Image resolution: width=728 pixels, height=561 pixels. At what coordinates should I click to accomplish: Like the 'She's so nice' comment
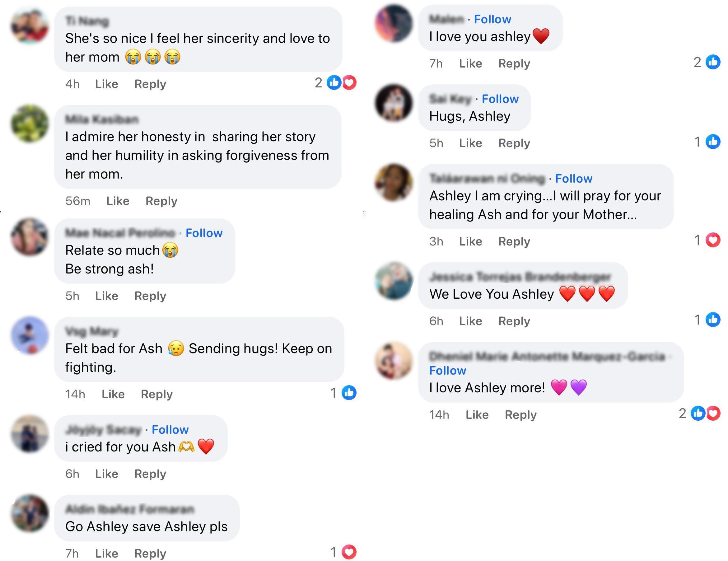[x=106, y=84]
